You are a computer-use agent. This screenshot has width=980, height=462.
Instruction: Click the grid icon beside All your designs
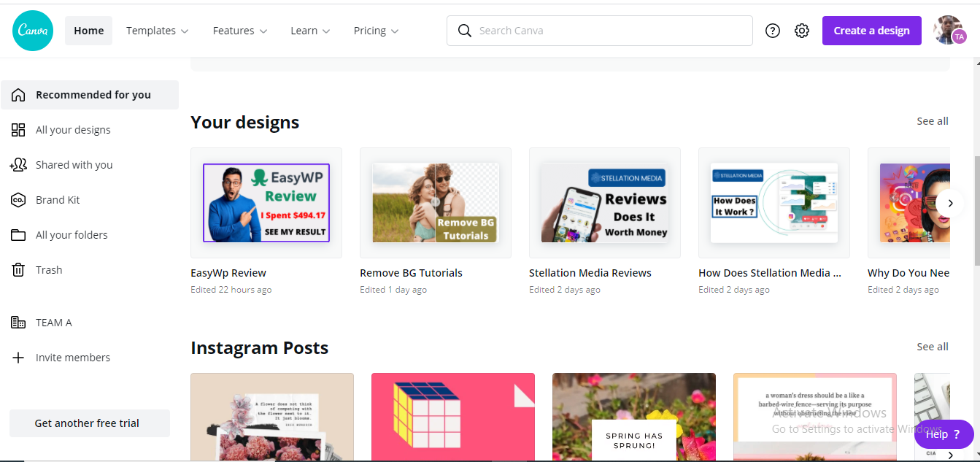pyautogui.click(x=18, y=130)
